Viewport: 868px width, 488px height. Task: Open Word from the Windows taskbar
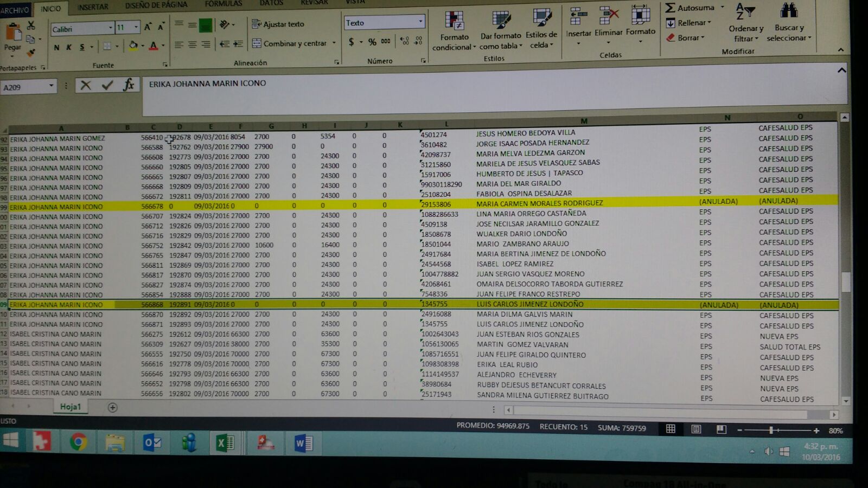point(304,444)
